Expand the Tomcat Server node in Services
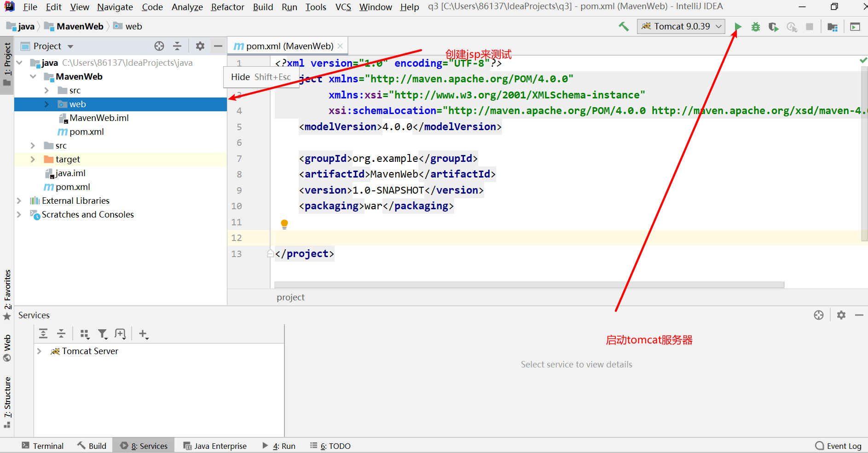The height and width of the screenshot is (453, 868). coord(39,351)
